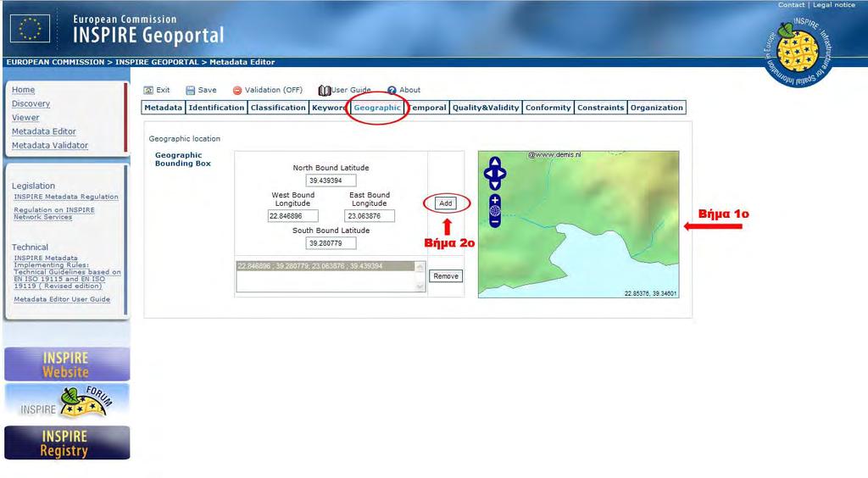The width and height of the screenshot is (868, 478).
Task: Click the North Bound Latitude field
Action: 331,181
